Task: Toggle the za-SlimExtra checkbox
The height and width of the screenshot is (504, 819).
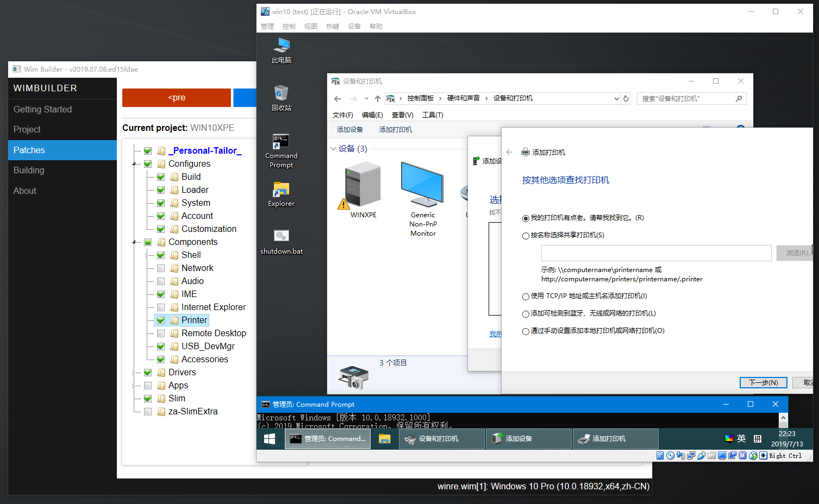Action: point(148,412)
